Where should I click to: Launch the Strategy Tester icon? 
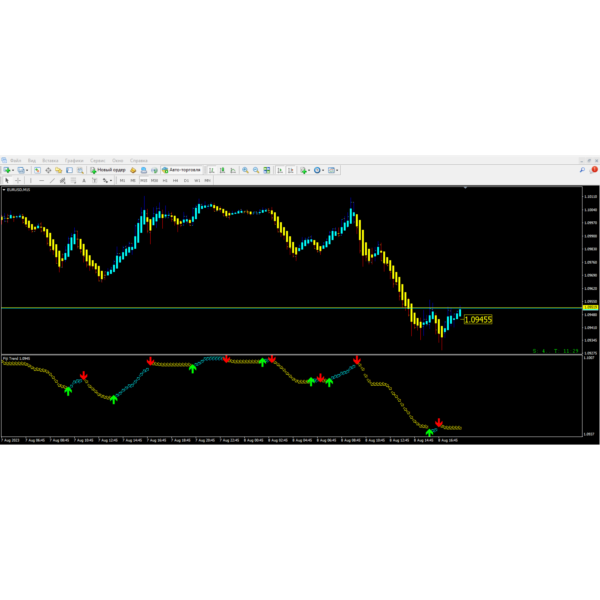click(80, 170)
